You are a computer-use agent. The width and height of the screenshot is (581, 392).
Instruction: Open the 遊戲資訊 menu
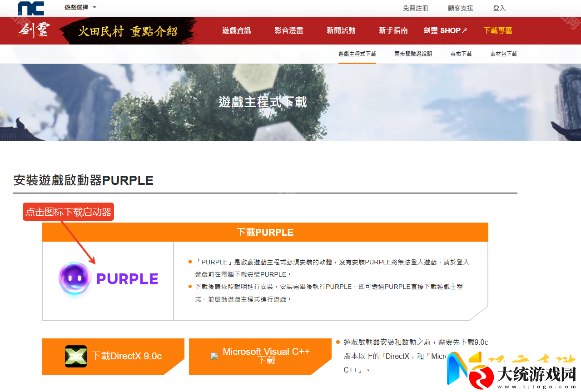tap(236, 30)
